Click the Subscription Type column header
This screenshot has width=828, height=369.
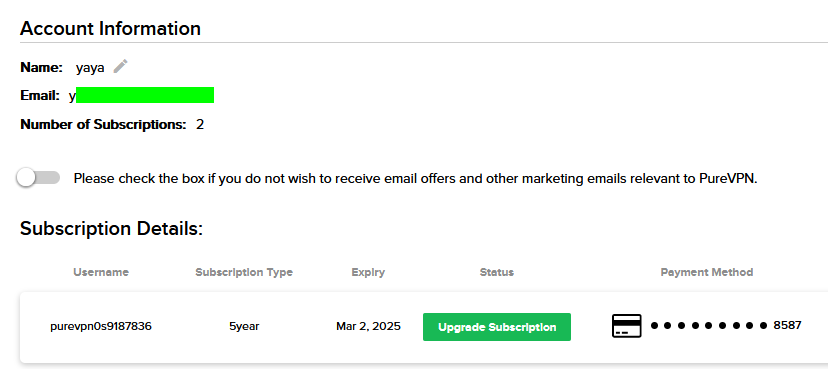(244, 272)
